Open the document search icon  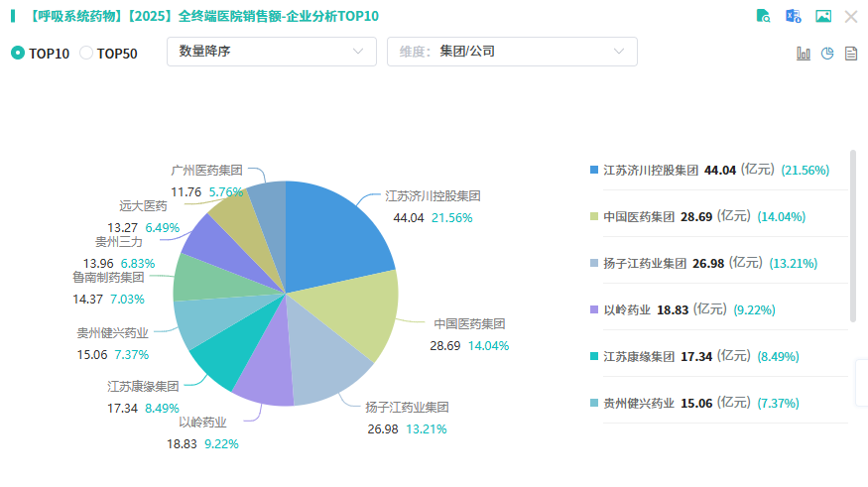(764, 16)
